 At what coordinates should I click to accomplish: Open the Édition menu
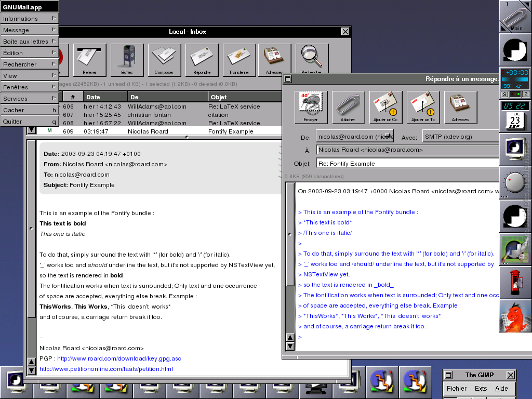tap(30, 53)
